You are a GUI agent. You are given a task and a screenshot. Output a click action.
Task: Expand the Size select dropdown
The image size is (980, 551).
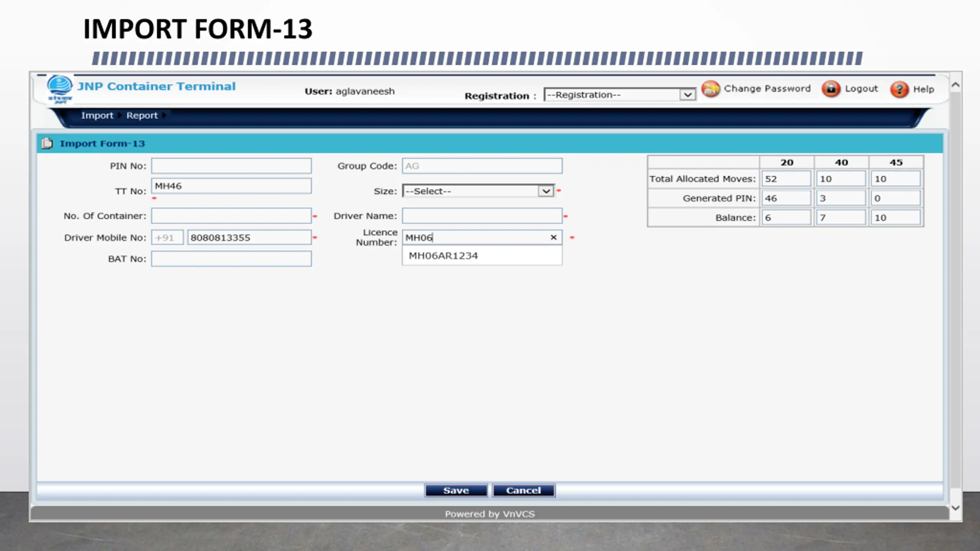[478, 191]
